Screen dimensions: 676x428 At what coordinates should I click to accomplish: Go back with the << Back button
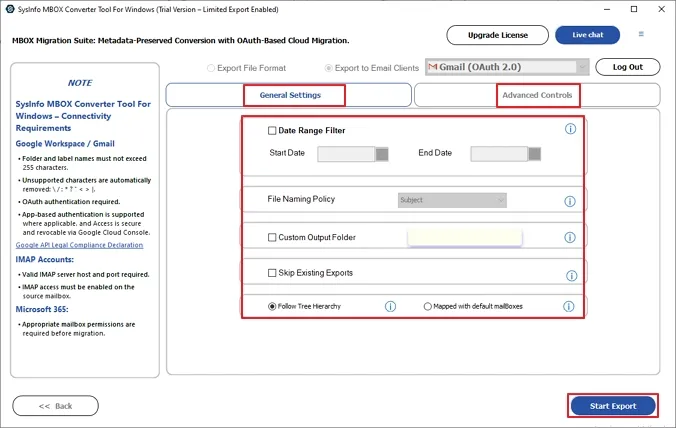(55, 406)
